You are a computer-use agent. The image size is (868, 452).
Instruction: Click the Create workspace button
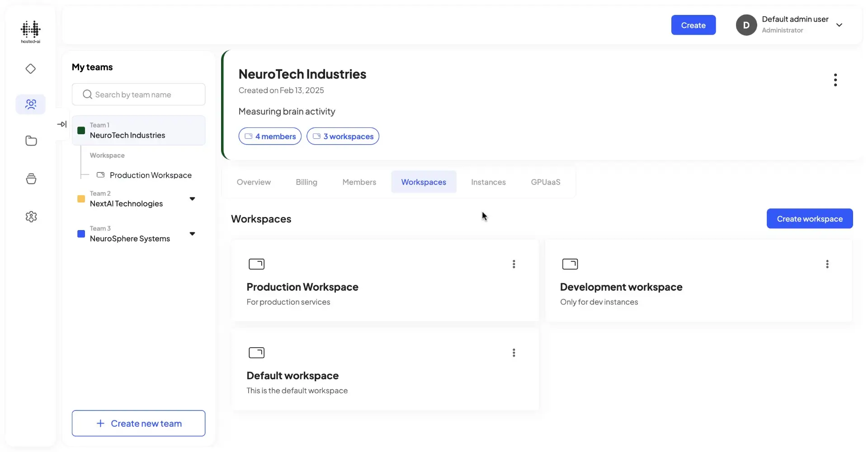pyautogui.click(x=809, y=218)
